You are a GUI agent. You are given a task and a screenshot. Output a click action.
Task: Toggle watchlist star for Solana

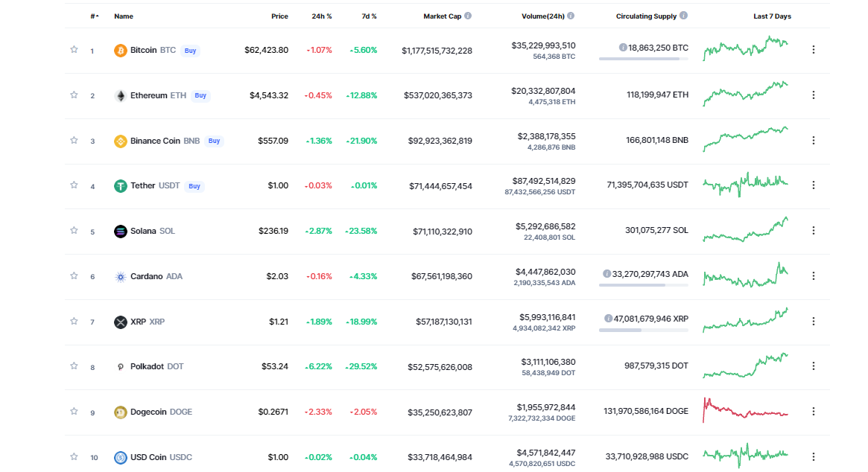coord(74,230)
